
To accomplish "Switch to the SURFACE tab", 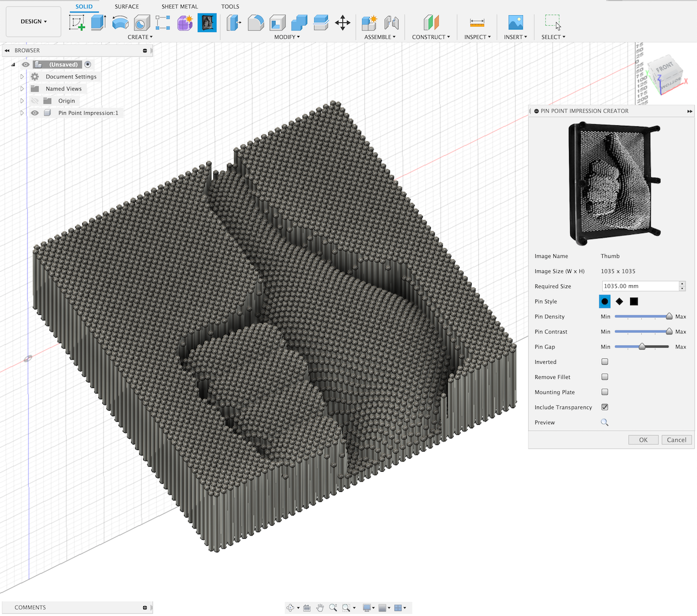I will (126, 7).
